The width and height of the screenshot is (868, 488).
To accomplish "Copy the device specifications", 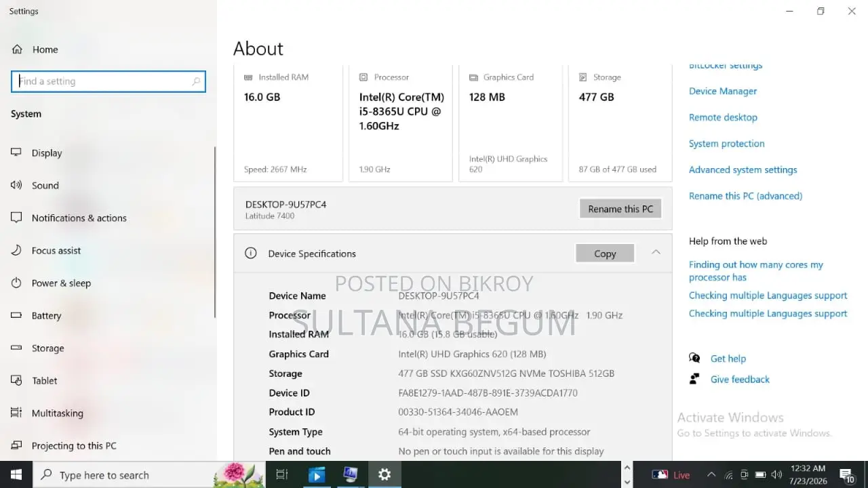I will click(605, 253).
